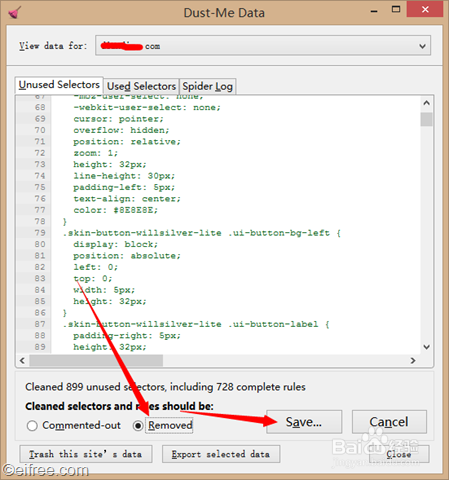Click the horizontal scrollbar thumb
Screen dimensions: 449x480
click(x=96, y=361)
